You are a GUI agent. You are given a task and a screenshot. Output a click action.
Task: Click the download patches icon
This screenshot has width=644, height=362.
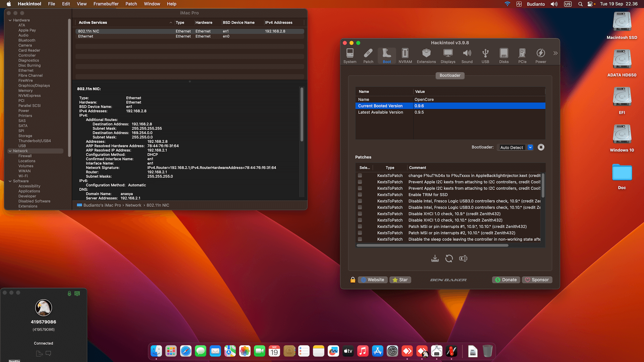(435, 258)
